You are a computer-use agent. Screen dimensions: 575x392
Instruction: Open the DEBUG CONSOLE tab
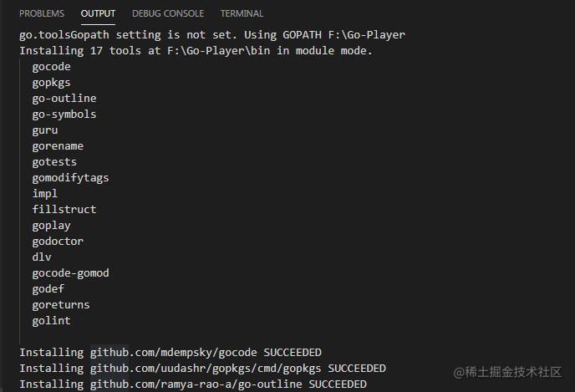(x=168, y=13)
